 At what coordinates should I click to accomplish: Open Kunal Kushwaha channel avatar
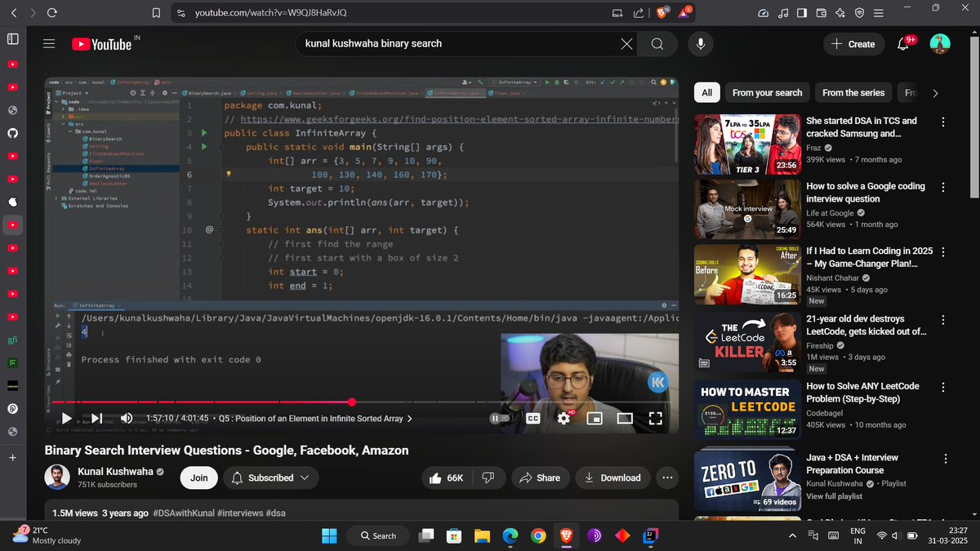(x=57, y=478)
